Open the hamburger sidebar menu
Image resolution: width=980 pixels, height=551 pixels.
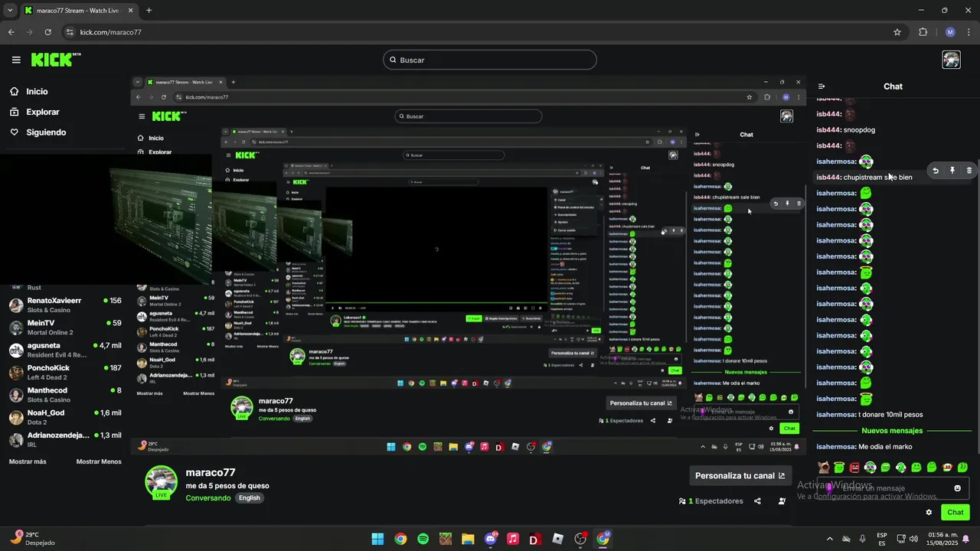pos(16,60)
